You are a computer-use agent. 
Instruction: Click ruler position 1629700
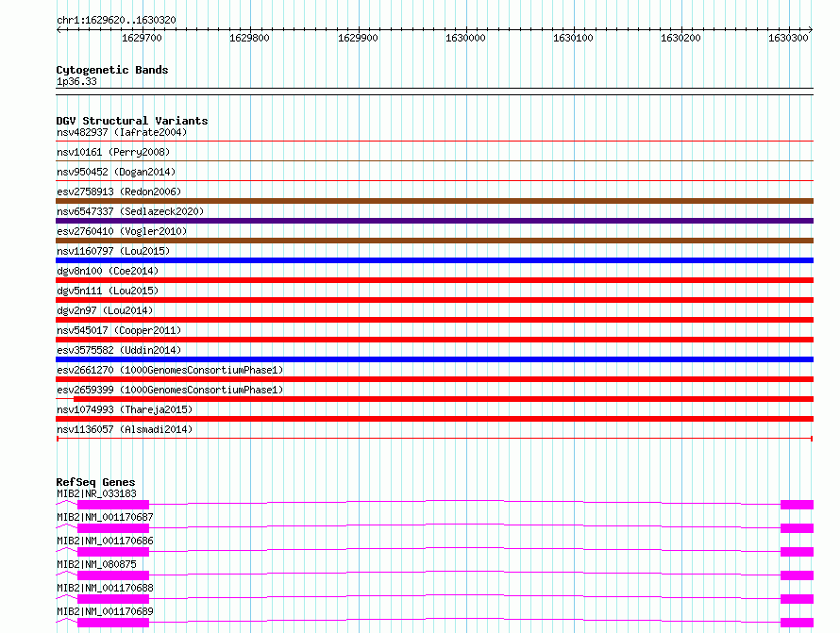(x=142, y=38)
